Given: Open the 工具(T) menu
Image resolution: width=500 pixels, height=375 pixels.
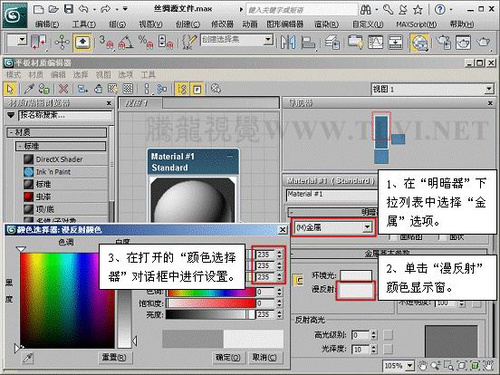Looking at the screenshot, I should pyautogui.click(x=84, y=24).
